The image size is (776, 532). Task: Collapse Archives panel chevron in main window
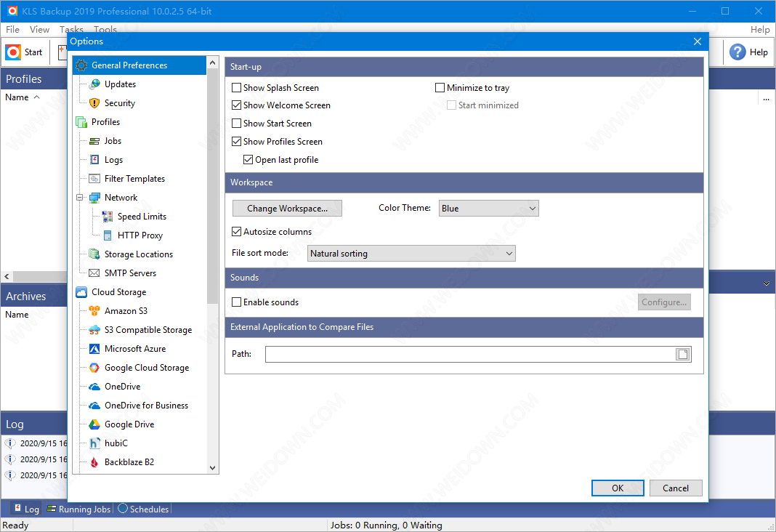[766, 283]
